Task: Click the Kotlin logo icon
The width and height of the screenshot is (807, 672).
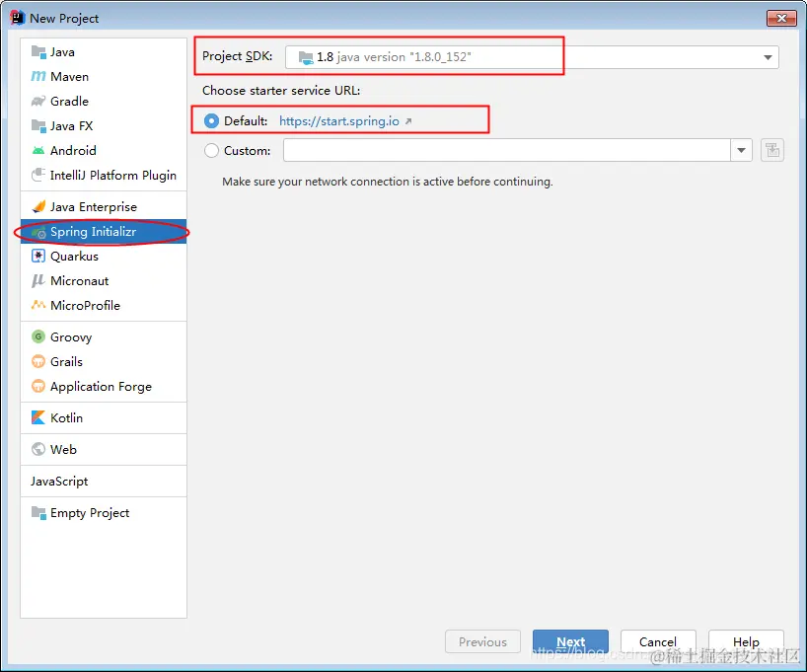Action: coord(38,417)
